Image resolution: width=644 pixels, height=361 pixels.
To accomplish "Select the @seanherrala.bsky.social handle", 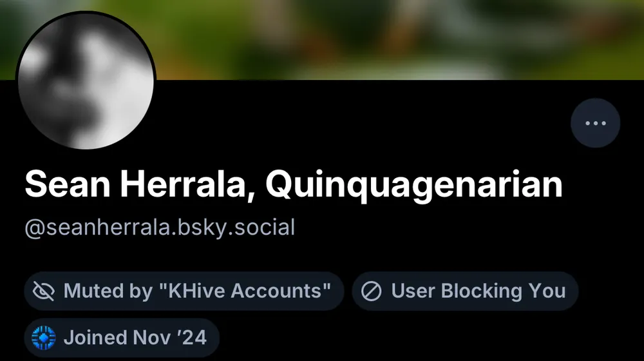I will 160,228.
